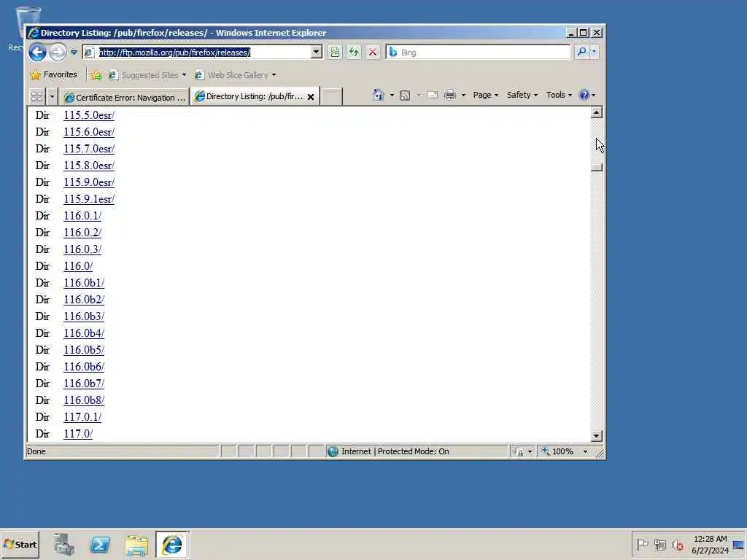Image resolution: width=747 pixels, height=560 pixels.
Task: Click the Show desktop tray button
Action: tap(739, 544)
